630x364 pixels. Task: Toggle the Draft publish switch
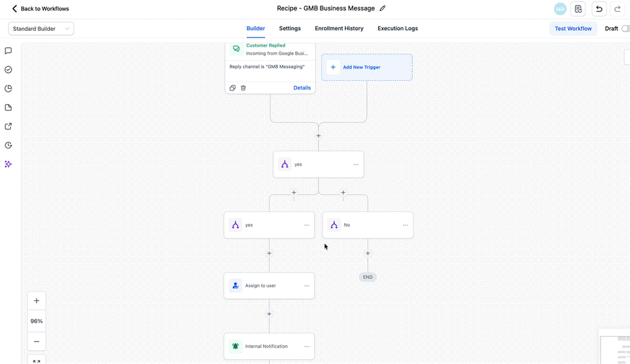[x=625, y=29]
